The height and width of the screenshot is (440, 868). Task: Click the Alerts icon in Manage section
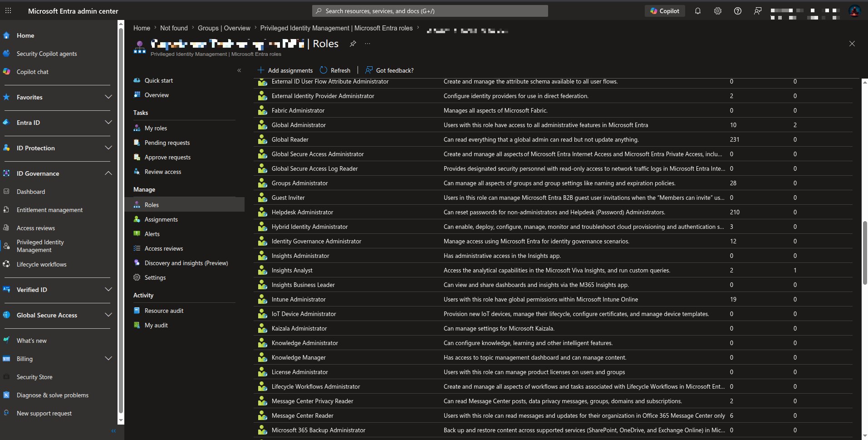point(137,234)
